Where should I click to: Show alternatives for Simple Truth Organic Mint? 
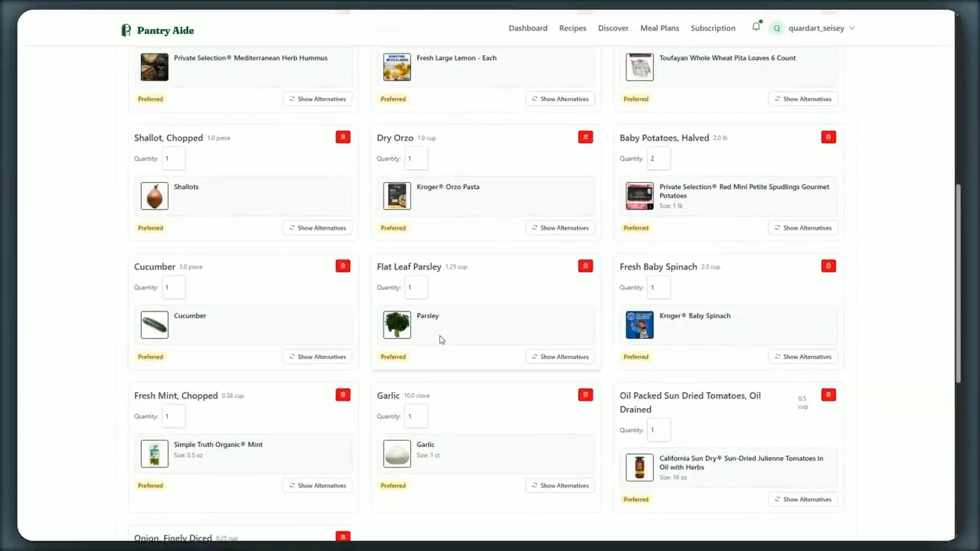(x=318, y=485)
